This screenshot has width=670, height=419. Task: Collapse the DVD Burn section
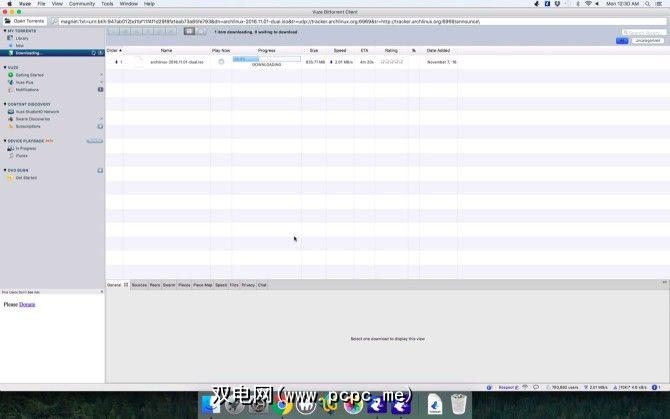pyautogui.click(x=5, y=170)
